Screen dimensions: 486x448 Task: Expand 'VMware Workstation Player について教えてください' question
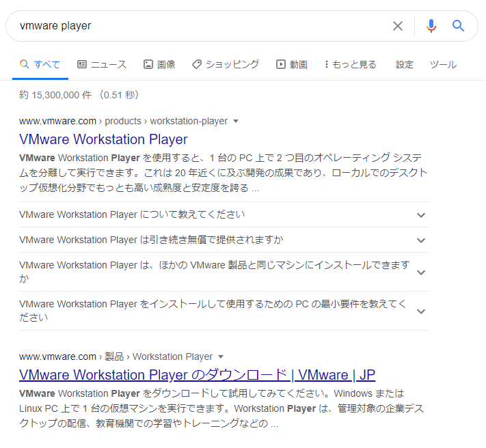[224, 214]
